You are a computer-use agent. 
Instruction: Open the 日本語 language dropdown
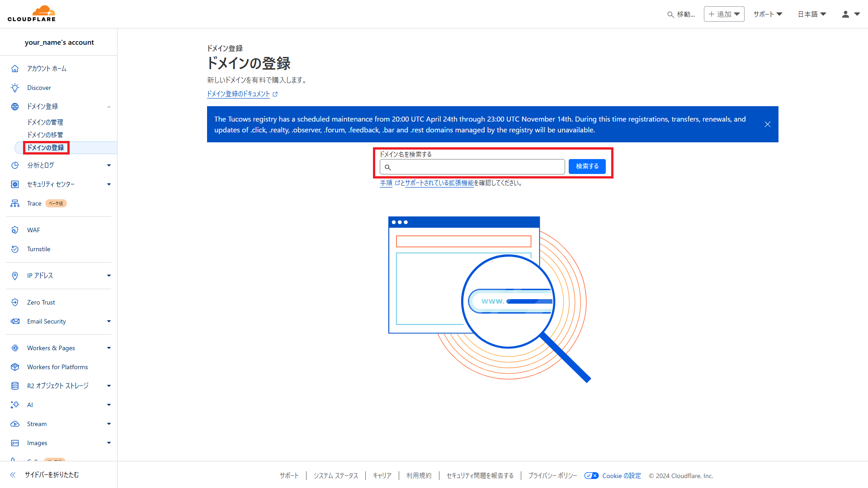812,14
